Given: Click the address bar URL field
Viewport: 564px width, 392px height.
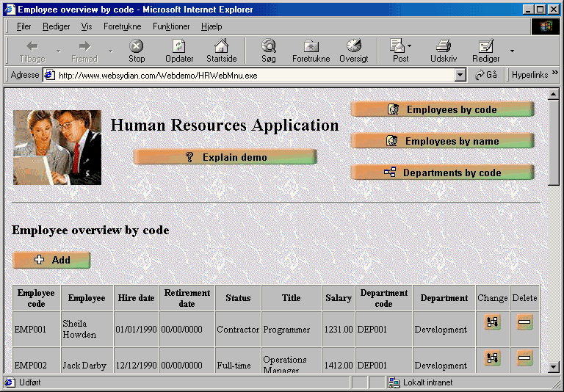Looking at the screenshot, I should pos(250,75).
